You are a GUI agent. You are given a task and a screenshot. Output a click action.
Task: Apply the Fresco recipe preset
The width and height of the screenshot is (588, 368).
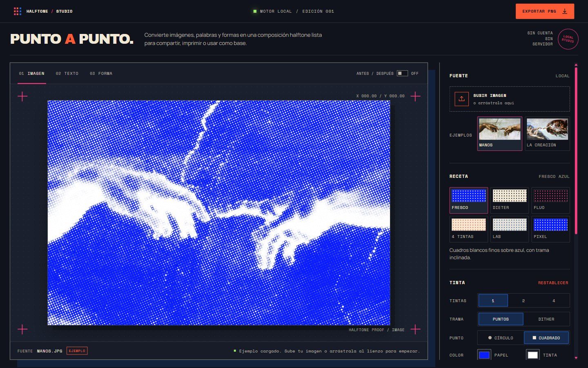pyautogui.click(x=469, y=200)
